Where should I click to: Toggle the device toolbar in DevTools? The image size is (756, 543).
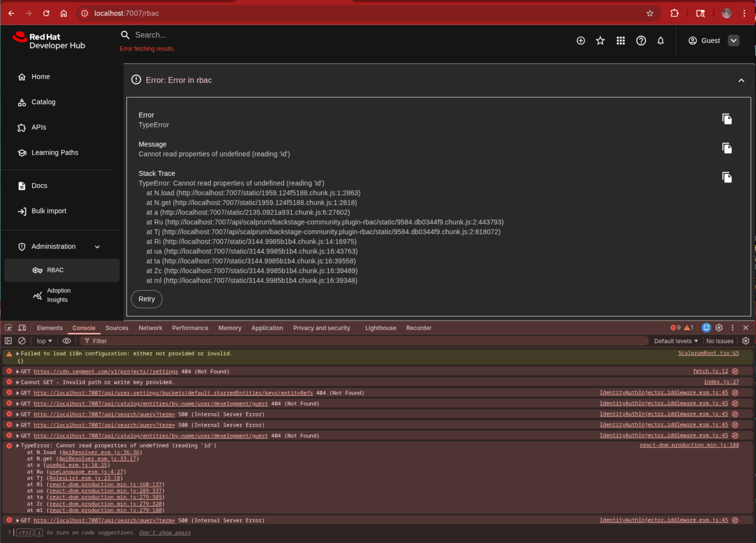pyautogui.click(x=22, y=328)
